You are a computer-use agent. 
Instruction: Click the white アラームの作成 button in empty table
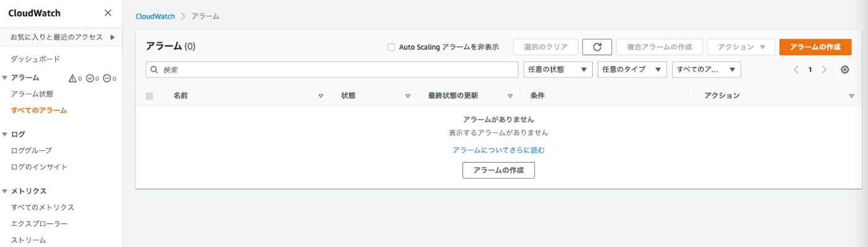click(498, 170)
